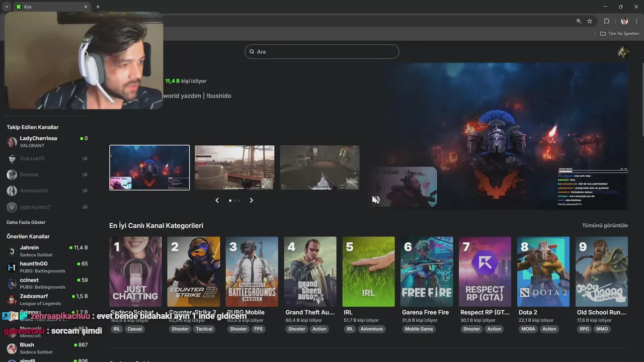Click the Jahrein channel avatar icon
The width and height of the screenshot is (644, 362).
coord(12,251)
